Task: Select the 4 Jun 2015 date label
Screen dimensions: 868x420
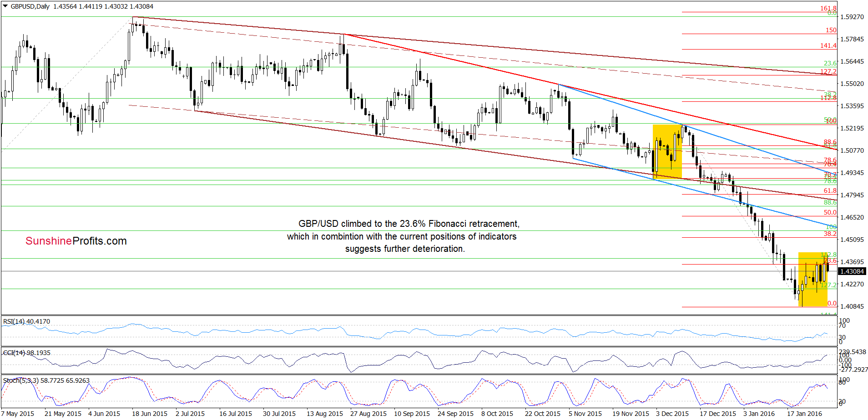Action: click(104, 414)
